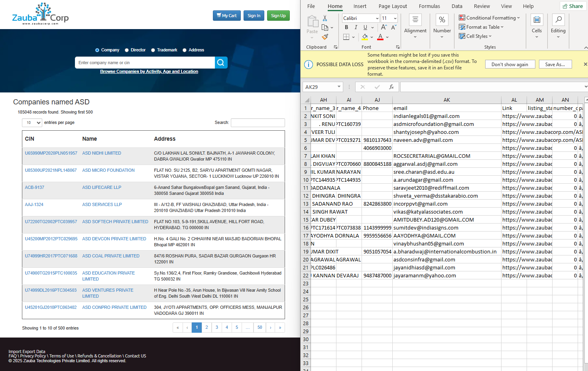Apply cell borders in Excel

346,37
